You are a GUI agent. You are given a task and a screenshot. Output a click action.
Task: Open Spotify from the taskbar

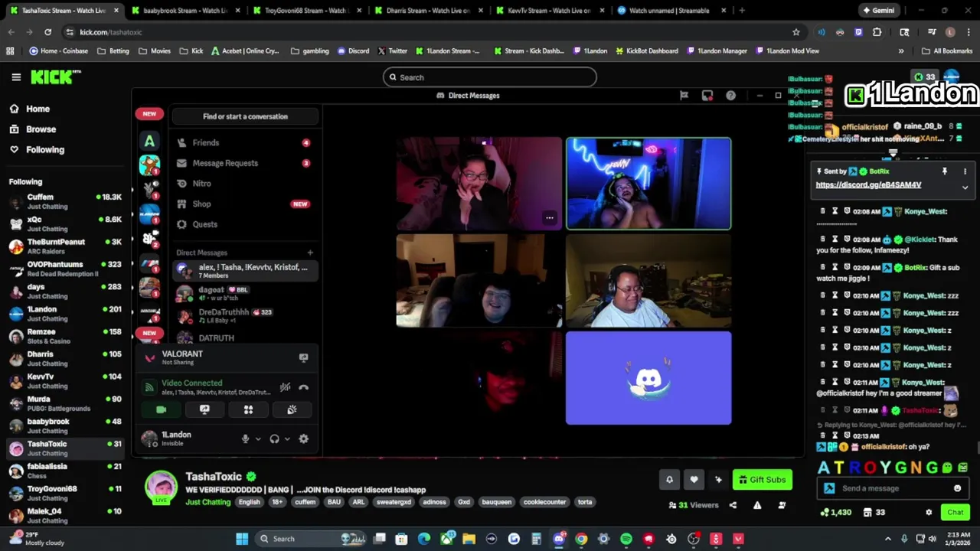point(626,539)
